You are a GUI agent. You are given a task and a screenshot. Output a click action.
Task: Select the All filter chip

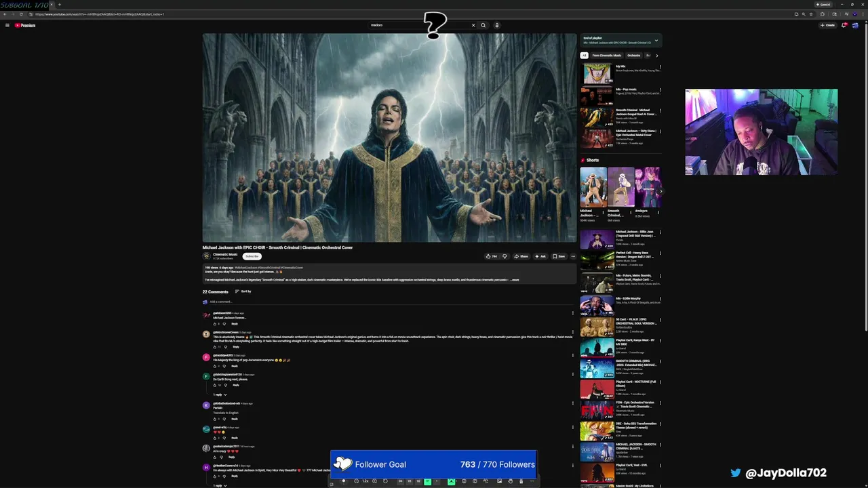[x=585, y=56]
